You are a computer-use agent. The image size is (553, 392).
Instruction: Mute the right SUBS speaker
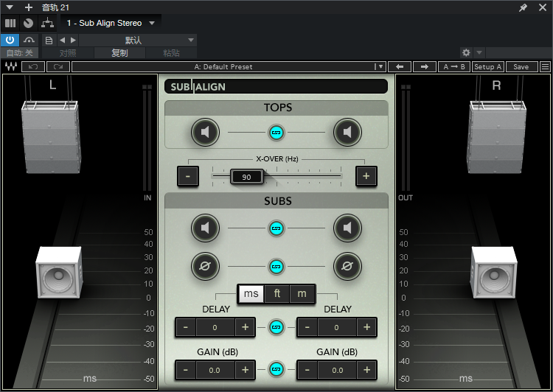[347, 228]
